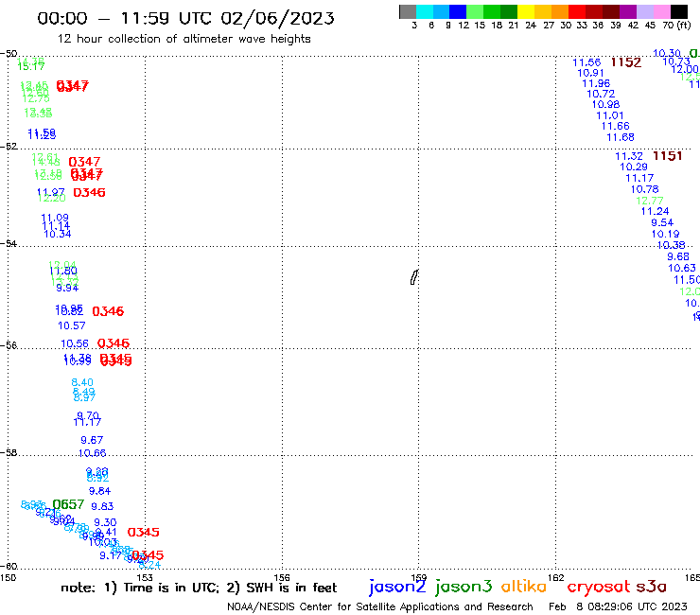Click the reading '10.72'
This screenshot has height=615, width=700.
coord(601,94)
